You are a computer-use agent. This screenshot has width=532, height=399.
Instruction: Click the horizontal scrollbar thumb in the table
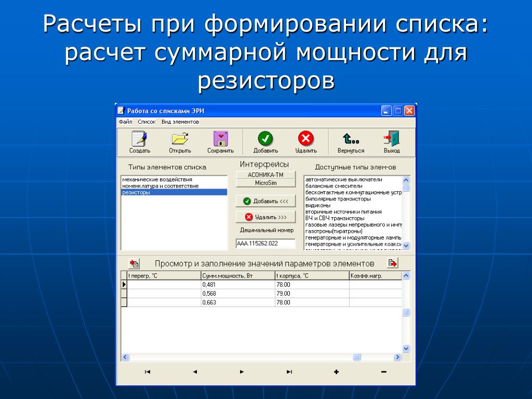click(x=357, y=357)
